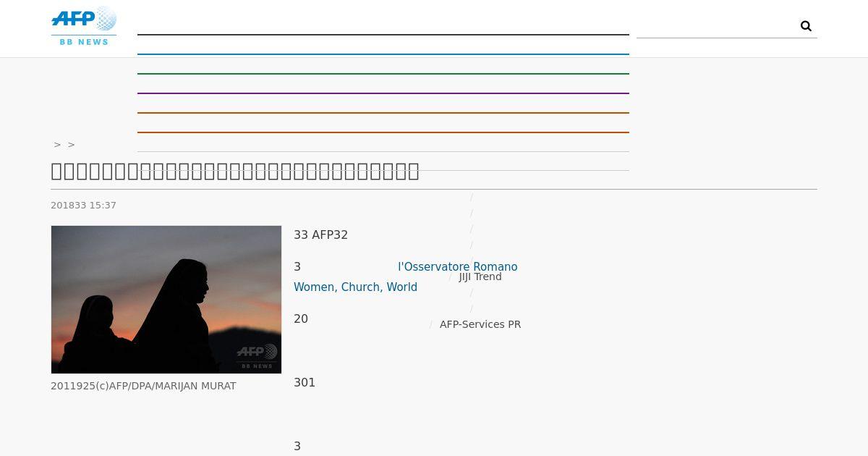Viewport: 868px width, 456px height.
Task: Open the AFP-Services PR link
Action: 480,324
